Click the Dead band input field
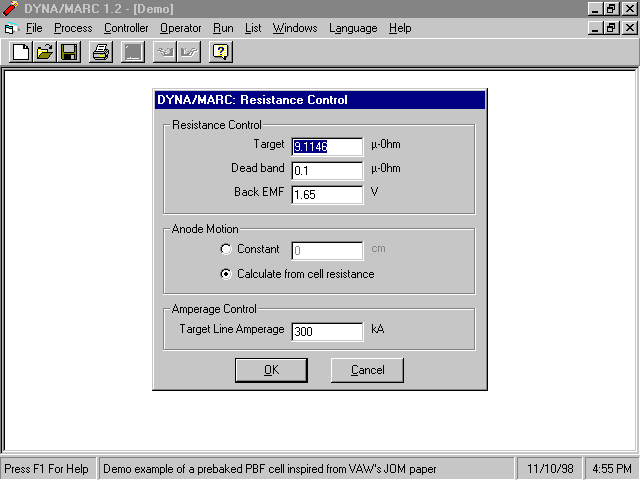The height and width of the screenshot is (480, 640). (327, 171)
